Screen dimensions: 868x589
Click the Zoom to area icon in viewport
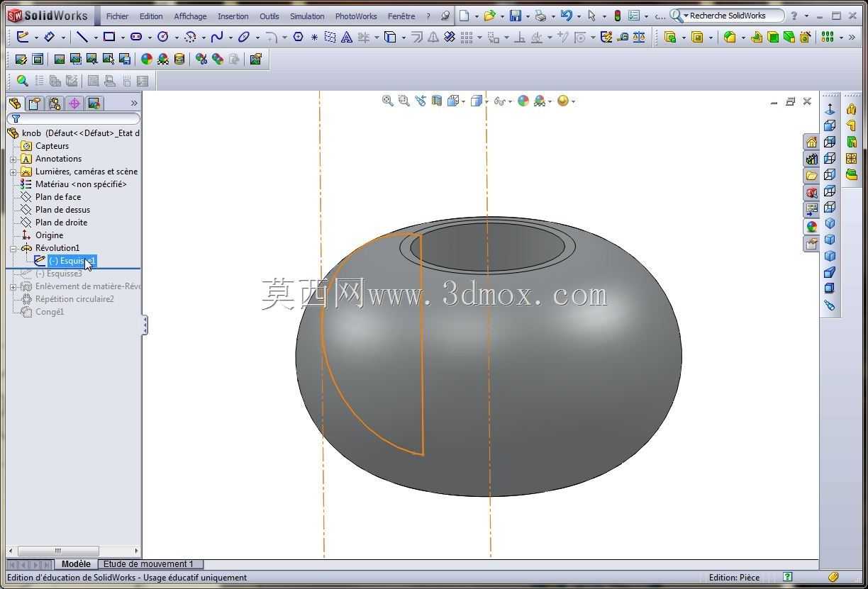[x=404, y=101]
